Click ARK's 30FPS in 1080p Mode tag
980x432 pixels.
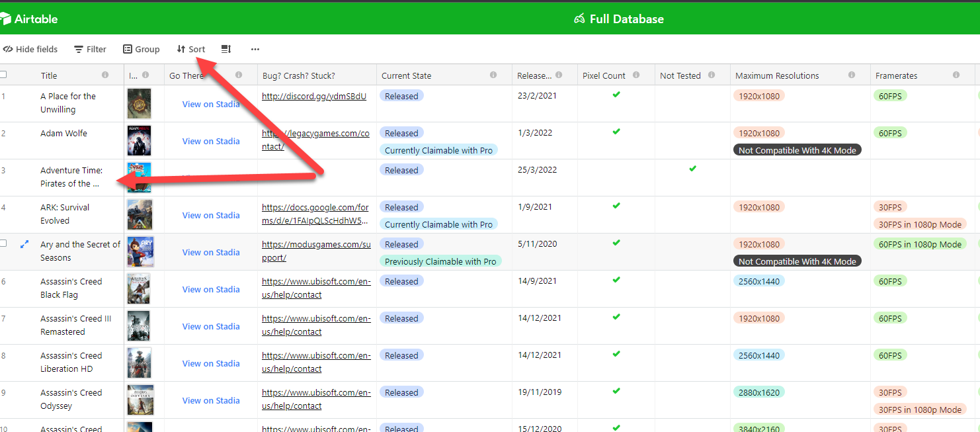pos(920,224)
